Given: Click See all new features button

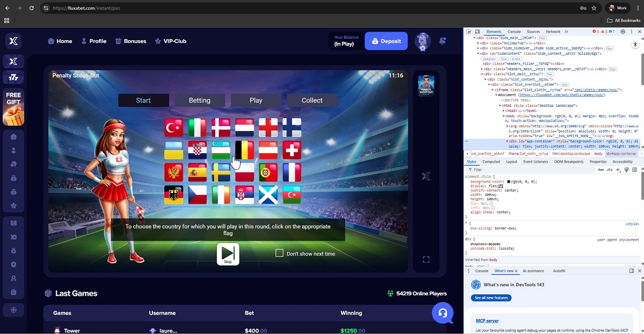Looking at the screenshot, I should coord(491,297).
